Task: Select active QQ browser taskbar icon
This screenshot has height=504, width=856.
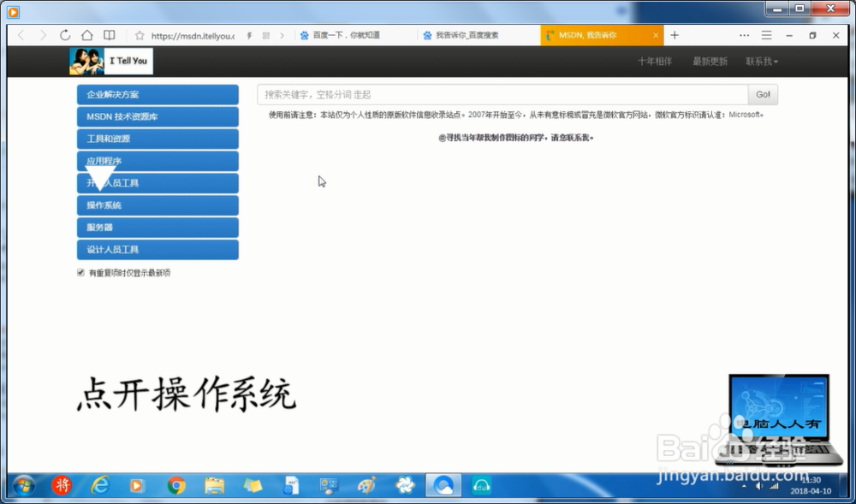Action: pyautogui.click(x=443, y=485)
